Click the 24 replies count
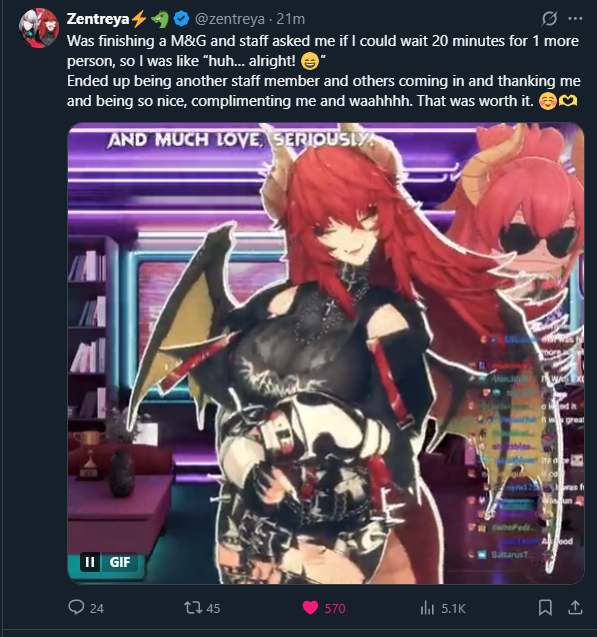 (97, 608)
